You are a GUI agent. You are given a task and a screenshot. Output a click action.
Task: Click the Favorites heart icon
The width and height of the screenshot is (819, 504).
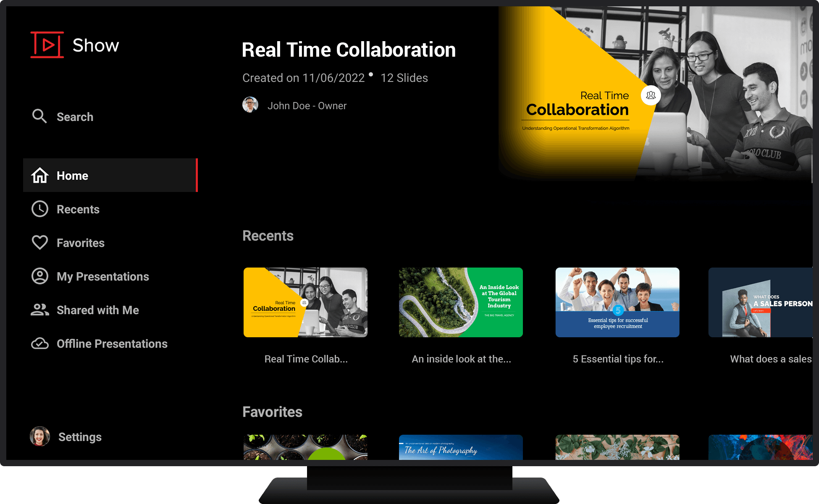click(x=40, y=243)
